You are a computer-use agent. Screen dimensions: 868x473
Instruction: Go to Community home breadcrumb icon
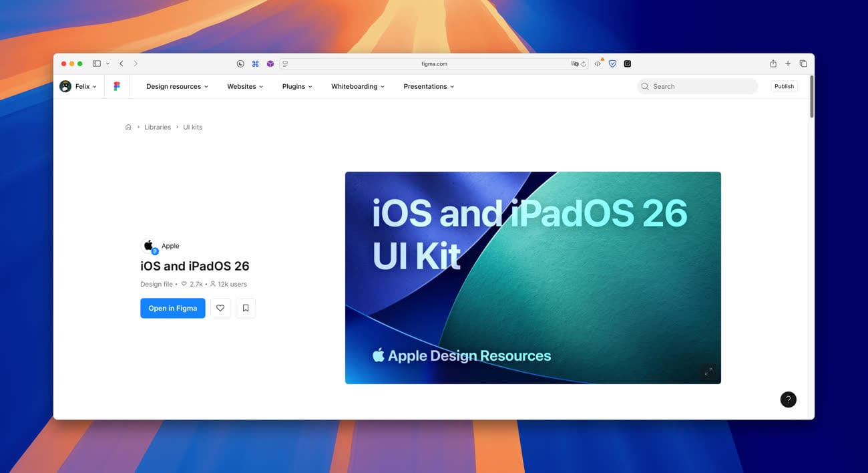(x=128, y=127)
